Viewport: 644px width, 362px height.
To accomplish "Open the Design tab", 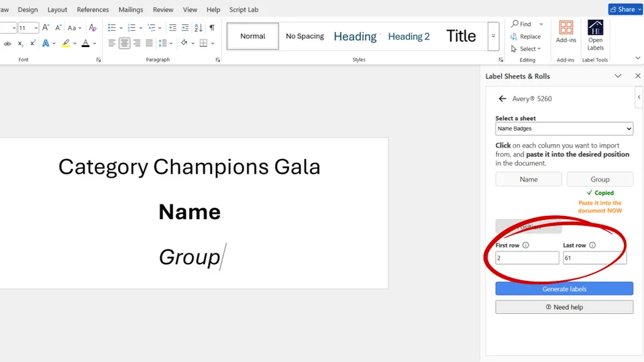I will (x=28, y=9).
